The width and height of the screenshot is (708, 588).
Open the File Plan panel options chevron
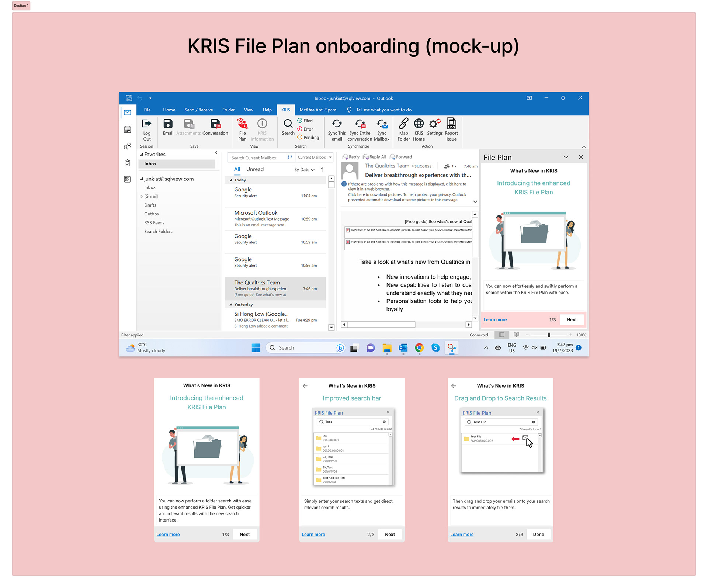tap(566, 157)
